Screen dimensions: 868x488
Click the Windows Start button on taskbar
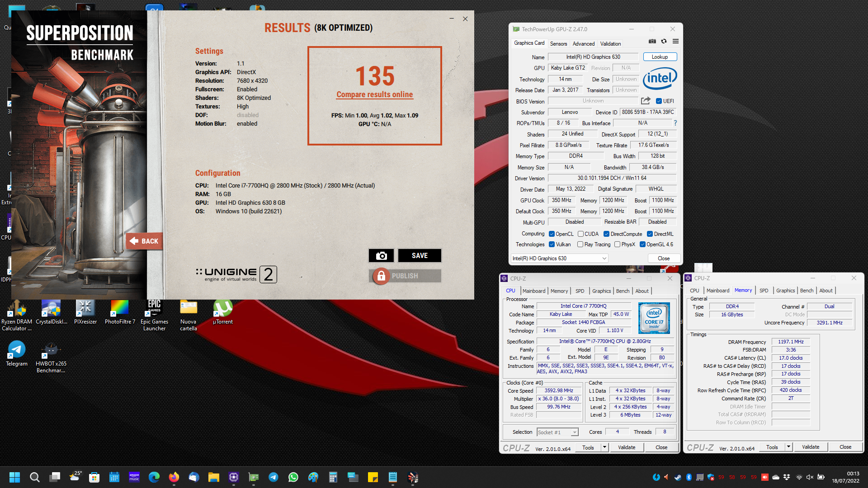(14, 477)
